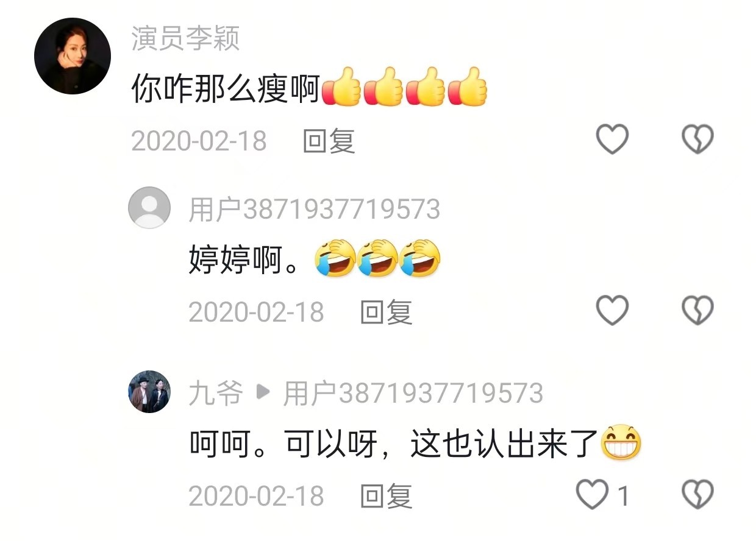The image size is (756, 541).
Task: Tap 回复 under 九爷's comment
Action: tap(387, 497)
